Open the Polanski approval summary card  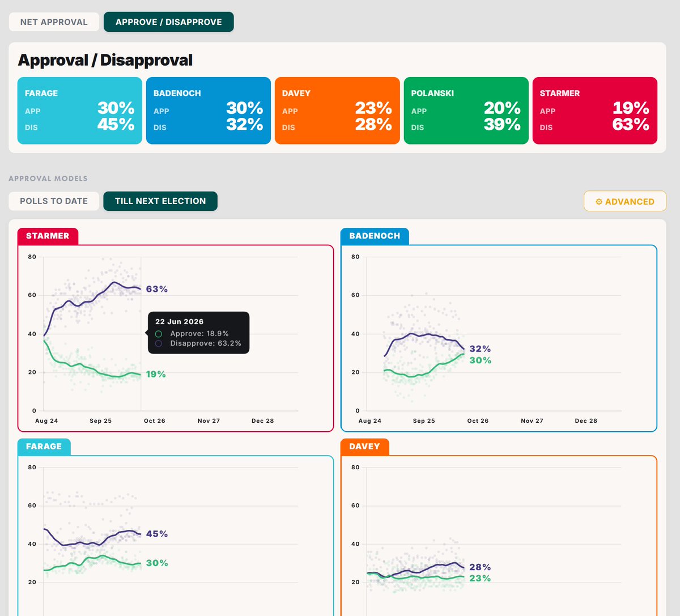click(x=466, y=111)
